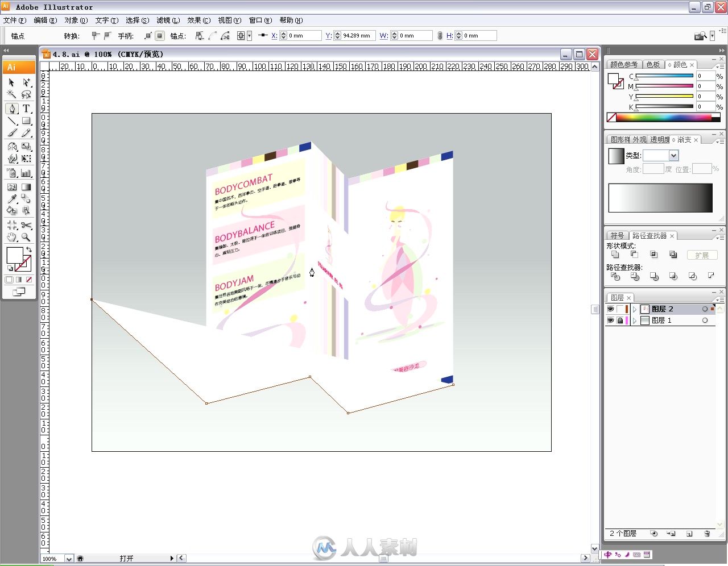Toggle constrain width and height link

click(440, 36)
